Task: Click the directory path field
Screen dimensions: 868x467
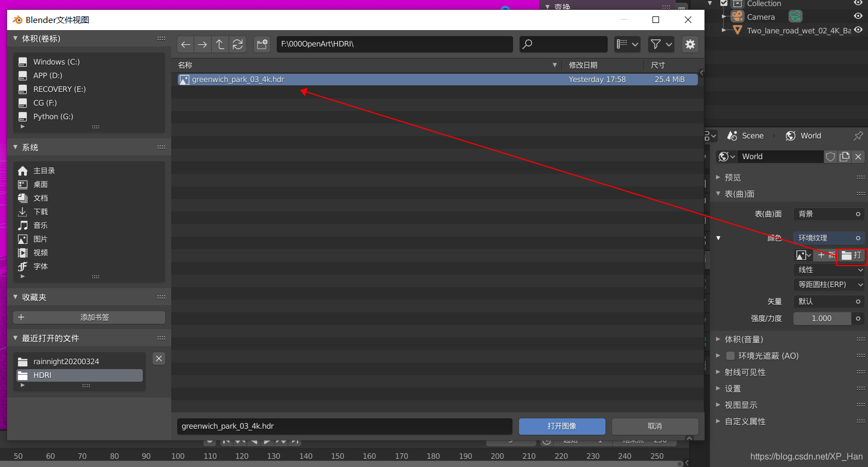Action: click(x=394, y=44)
